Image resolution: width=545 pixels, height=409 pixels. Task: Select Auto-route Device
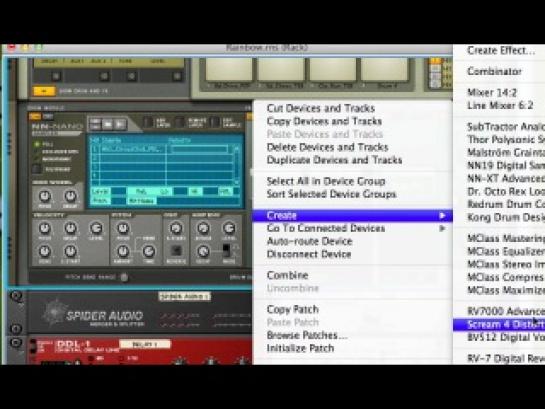pyautogui.click(x=309, y=242)
